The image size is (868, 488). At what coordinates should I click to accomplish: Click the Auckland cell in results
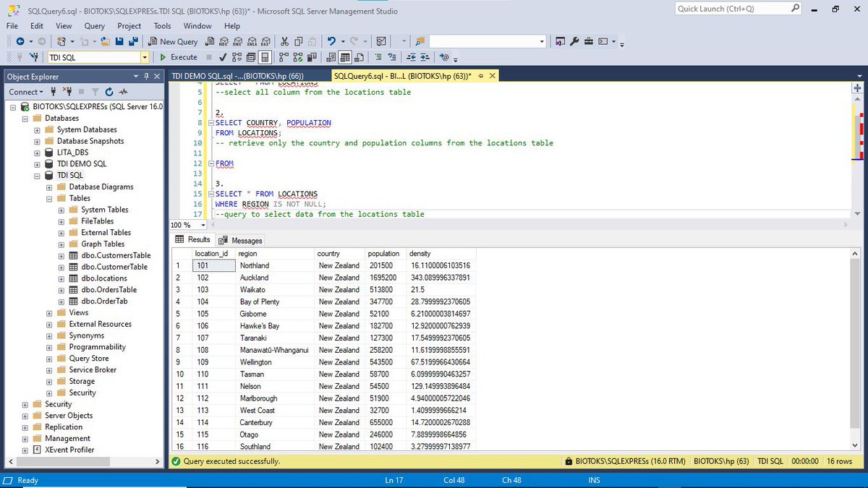point(275,278)
